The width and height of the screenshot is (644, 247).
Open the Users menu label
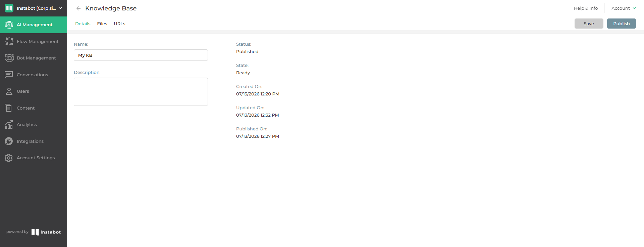[x=23, y=91]
